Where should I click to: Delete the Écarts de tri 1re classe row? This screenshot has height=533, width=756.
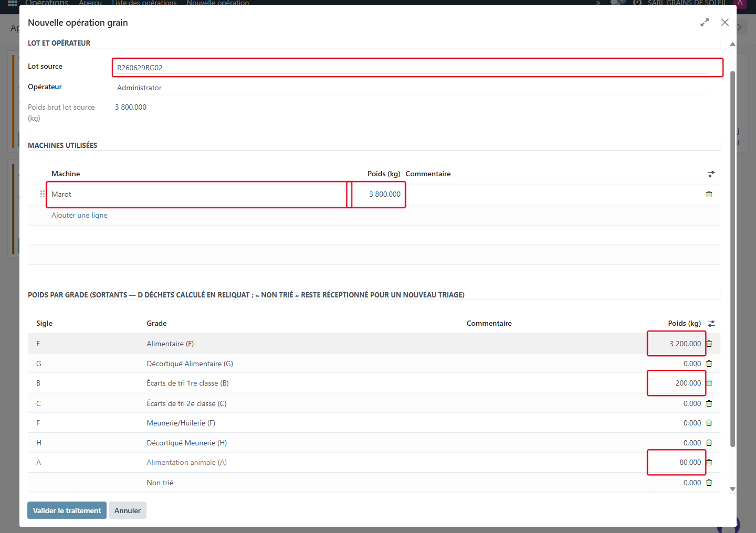point(709,383)
